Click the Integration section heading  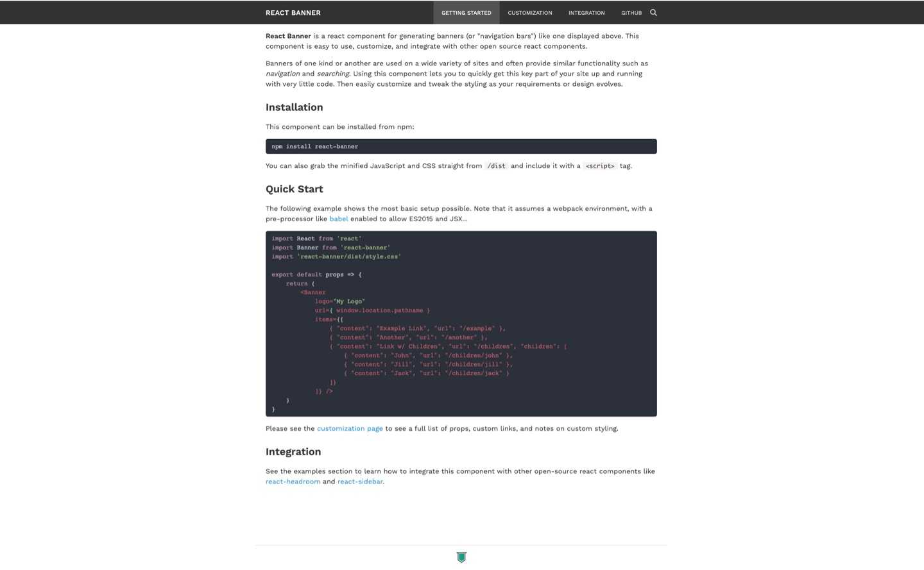[x=293, y=452]
